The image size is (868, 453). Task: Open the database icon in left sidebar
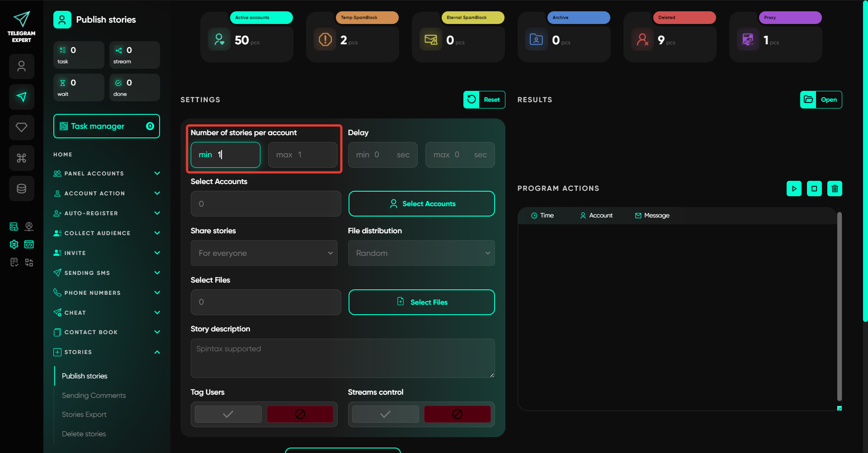tap(22, 189)
